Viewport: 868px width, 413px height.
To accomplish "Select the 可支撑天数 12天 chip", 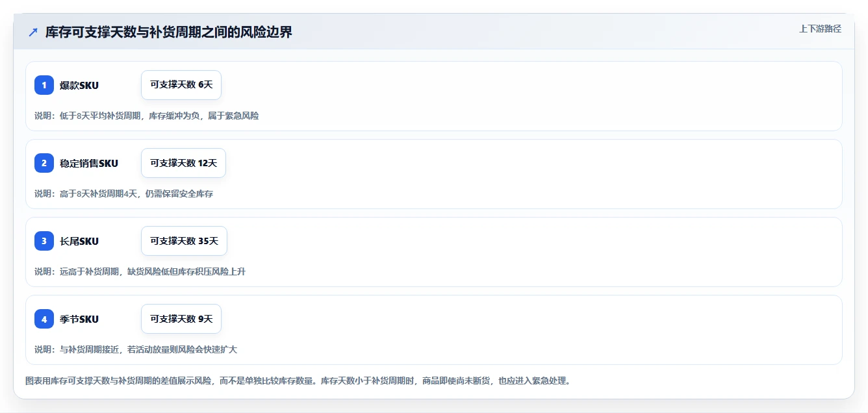I will pyautogui.click(x=183, y=163).
